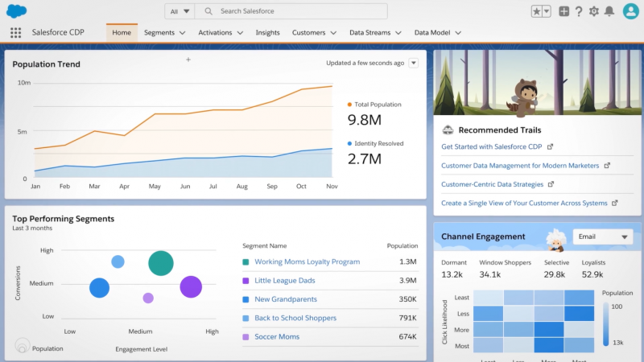Open the Segments tab
Image resolution: width=644 pixels, height=362 pixels.
159,32
